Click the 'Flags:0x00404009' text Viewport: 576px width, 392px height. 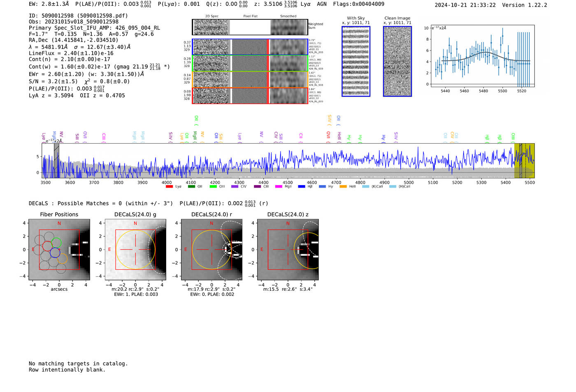click(x=359, y=4)
